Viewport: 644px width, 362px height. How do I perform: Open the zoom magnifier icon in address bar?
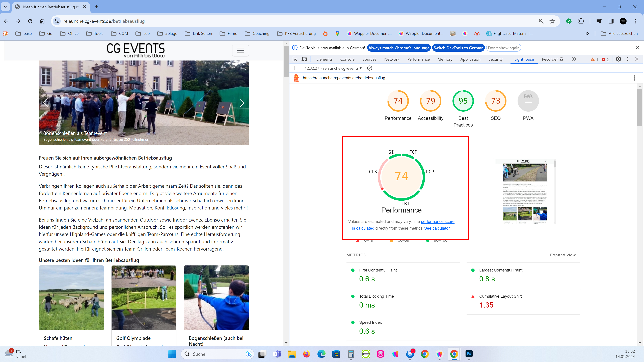point(541,21)
